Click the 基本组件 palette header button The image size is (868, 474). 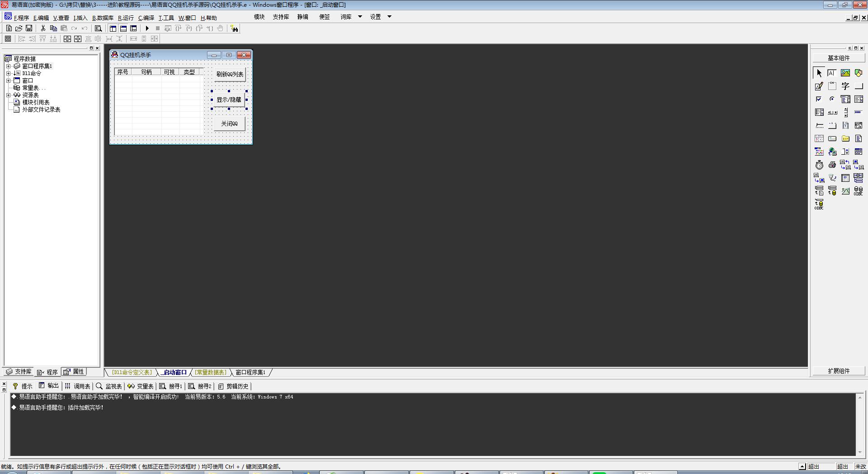[839, 58]
